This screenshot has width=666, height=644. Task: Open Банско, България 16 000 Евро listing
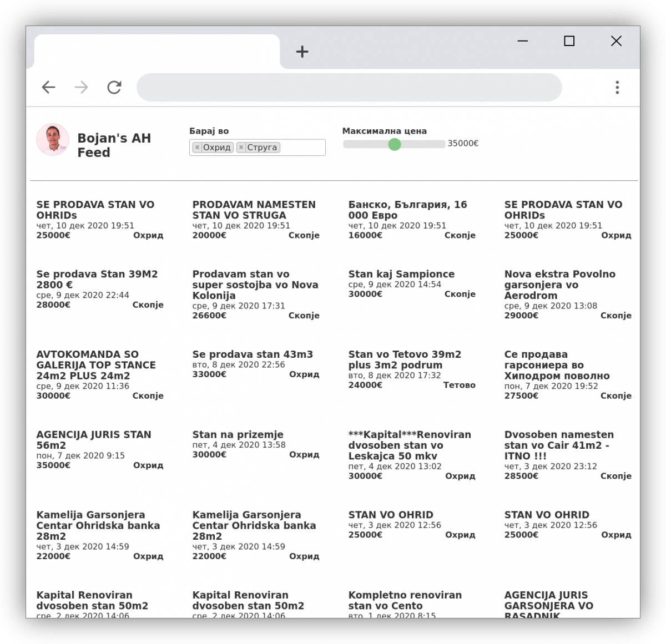coord(407,210)
